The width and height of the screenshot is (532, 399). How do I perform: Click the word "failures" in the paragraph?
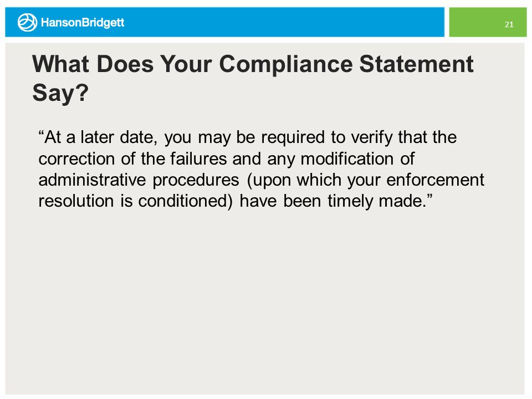click(x=198, y=159)
